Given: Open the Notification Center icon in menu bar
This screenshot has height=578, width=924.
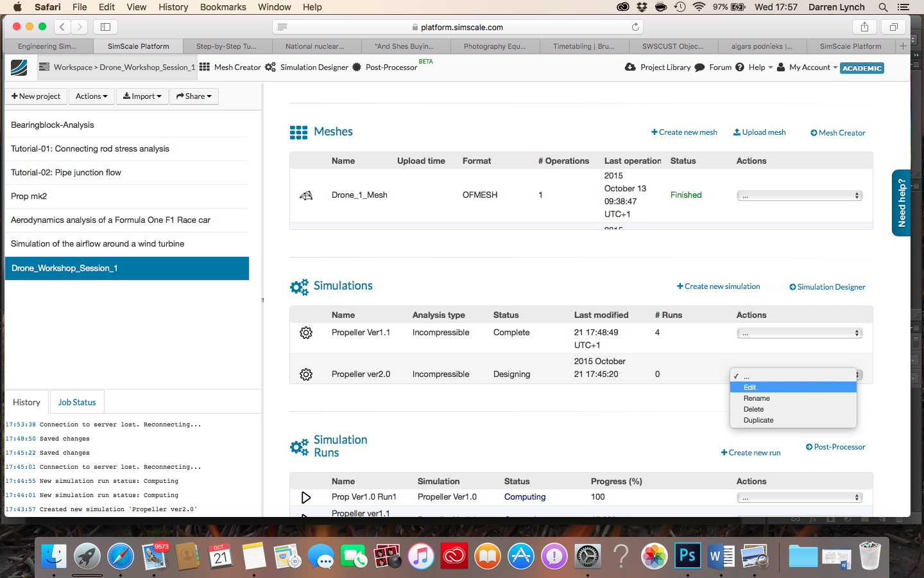Looking at the screenshot, I should click(903, 7).
